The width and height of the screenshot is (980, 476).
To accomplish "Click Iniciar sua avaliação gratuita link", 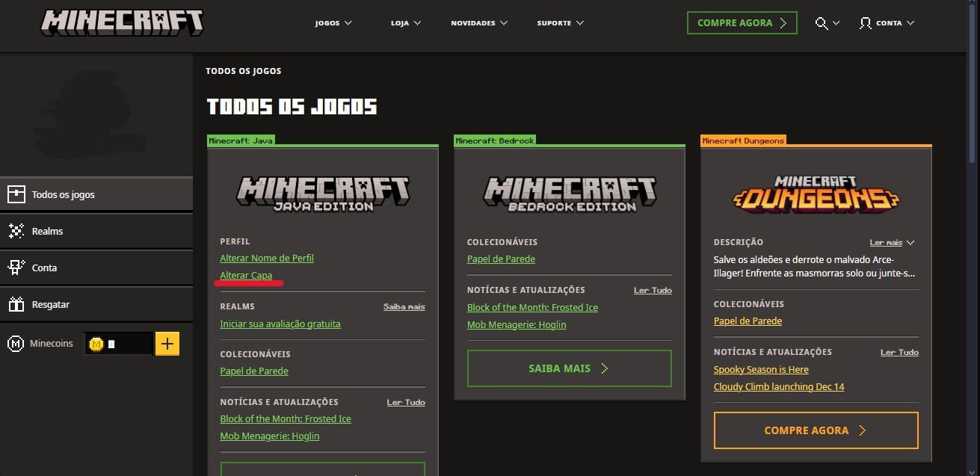I will 280,324.
